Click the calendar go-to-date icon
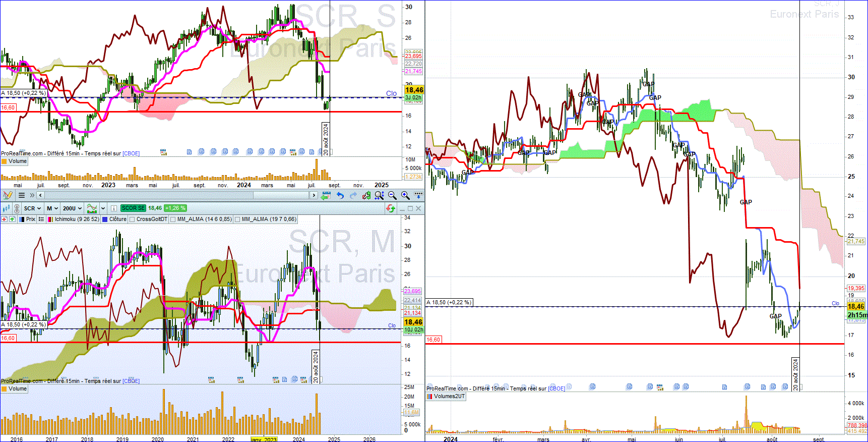Viewport: 868px width, 442px height. [x=326, y=195]
